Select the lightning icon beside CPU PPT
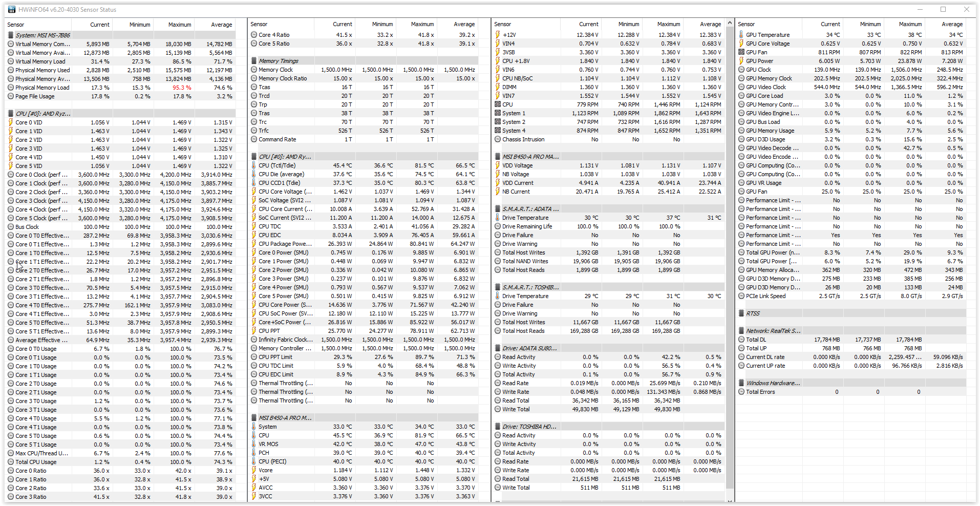This screenshot has width=980, height=506. pos(254,331)
